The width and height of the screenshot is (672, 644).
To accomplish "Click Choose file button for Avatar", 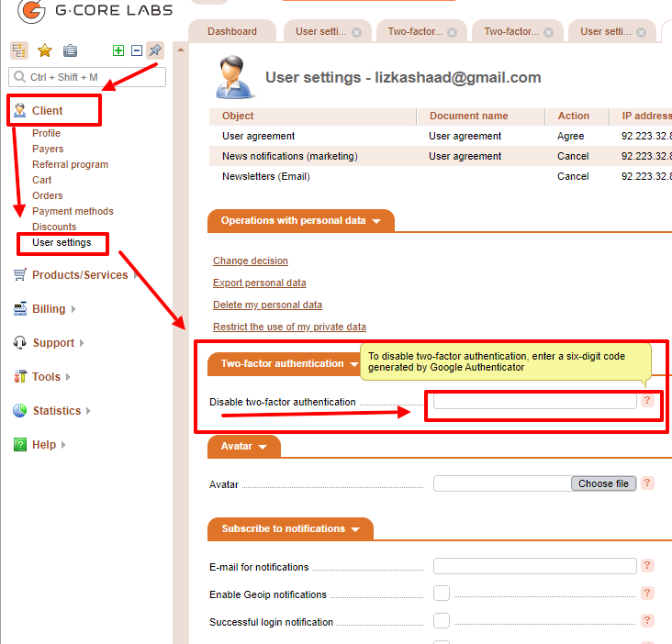I will tap(603, 483).
